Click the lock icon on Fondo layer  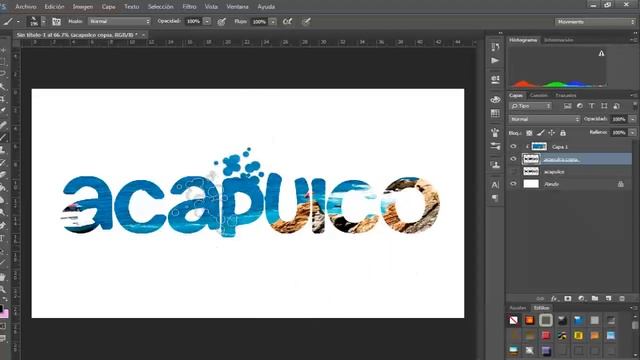click(x=620, y=184)
